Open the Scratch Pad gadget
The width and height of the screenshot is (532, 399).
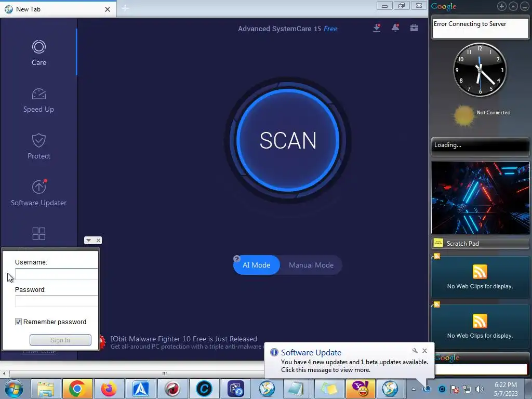[480, 243]
